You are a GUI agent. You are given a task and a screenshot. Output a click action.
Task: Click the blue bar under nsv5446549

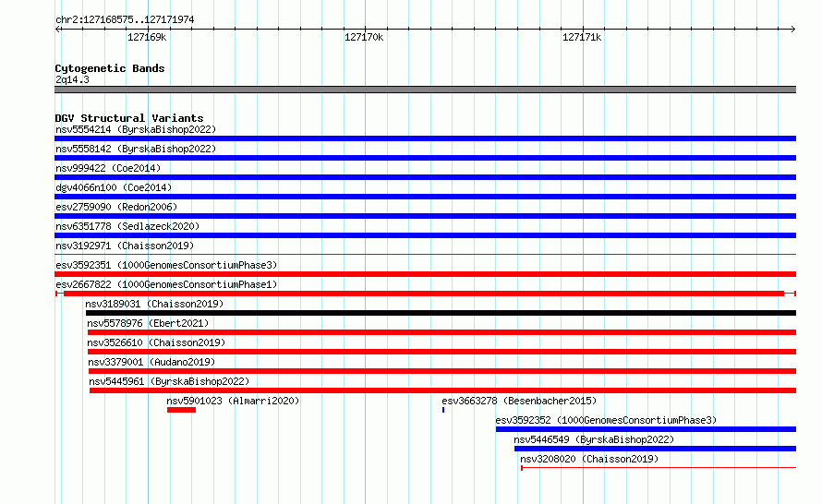click(656, 449)
